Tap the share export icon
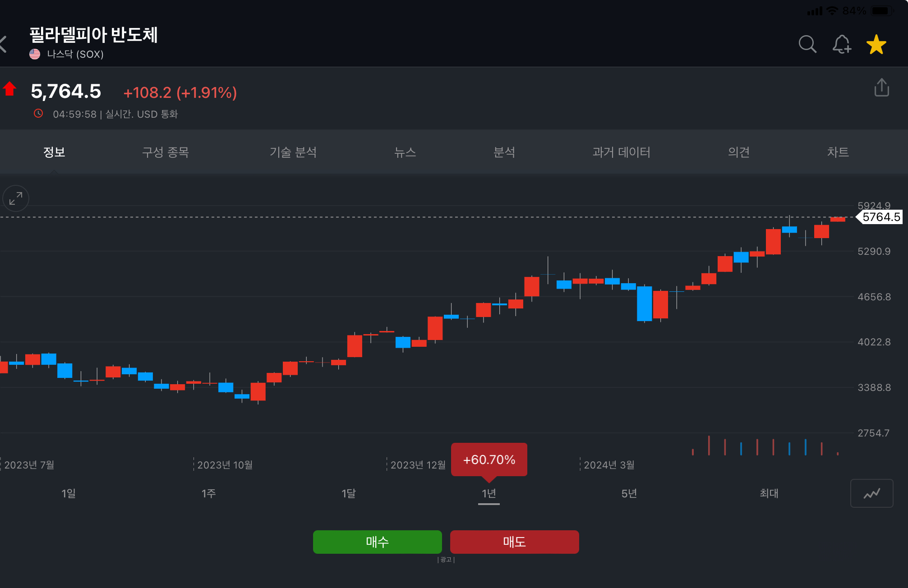 click(881, 87)
